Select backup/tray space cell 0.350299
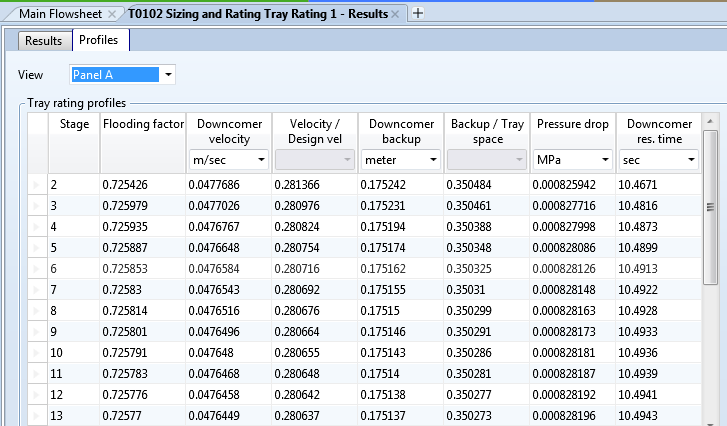 (x=487, y=311)
